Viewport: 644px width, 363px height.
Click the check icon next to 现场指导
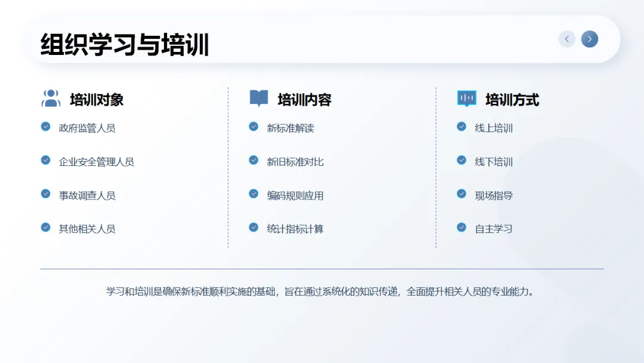(461, 193)
